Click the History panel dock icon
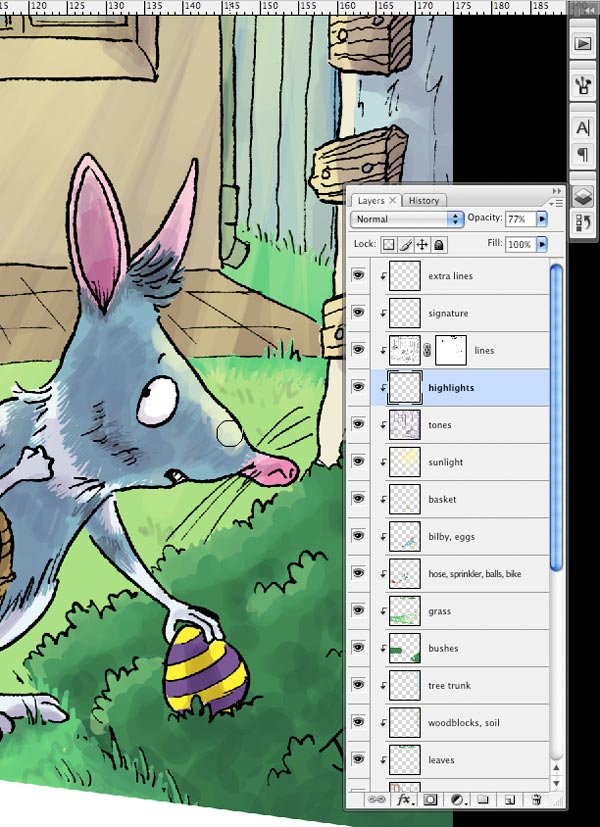Screen dimensions: 600x827 coord(582,222)
